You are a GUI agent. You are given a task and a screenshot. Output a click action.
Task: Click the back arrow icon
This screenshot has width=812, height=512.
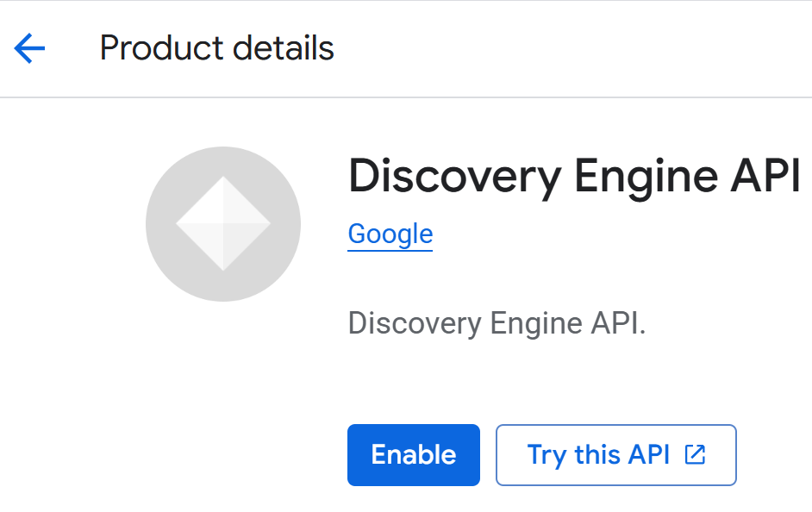(29, 49)
